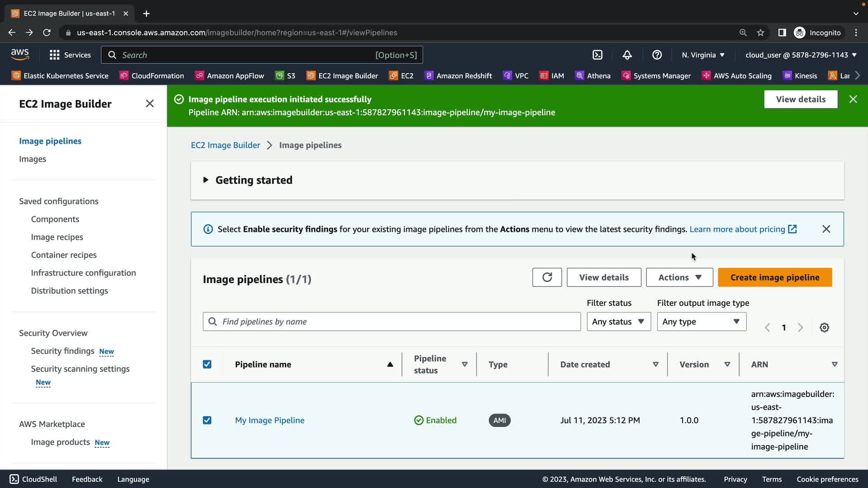The height and width of the screenshot is (488, 868).
Task: Open S3 bookmark shortcut
Action: point(286,76)
